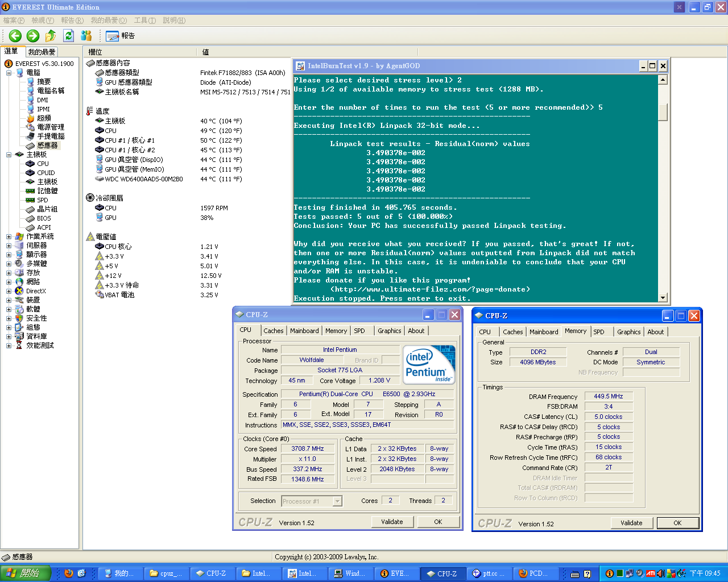The height and width of the screenshot is (582, 728).
Task: Select ACPI tree item
Action: 44,227
